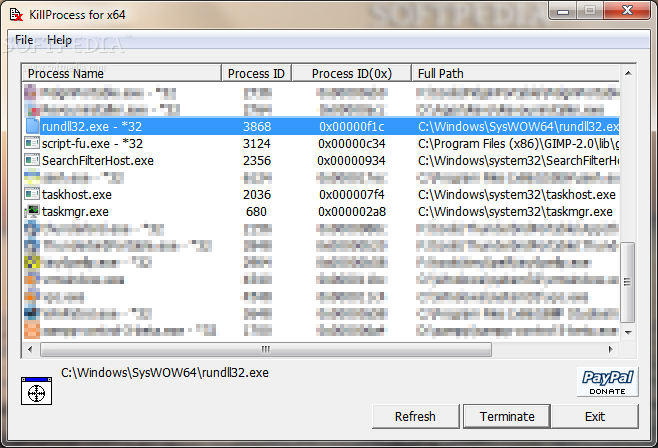This screenshot has width=658, height=448.
Task: Click process ID 2356 cell
Action: coord(257,161)
